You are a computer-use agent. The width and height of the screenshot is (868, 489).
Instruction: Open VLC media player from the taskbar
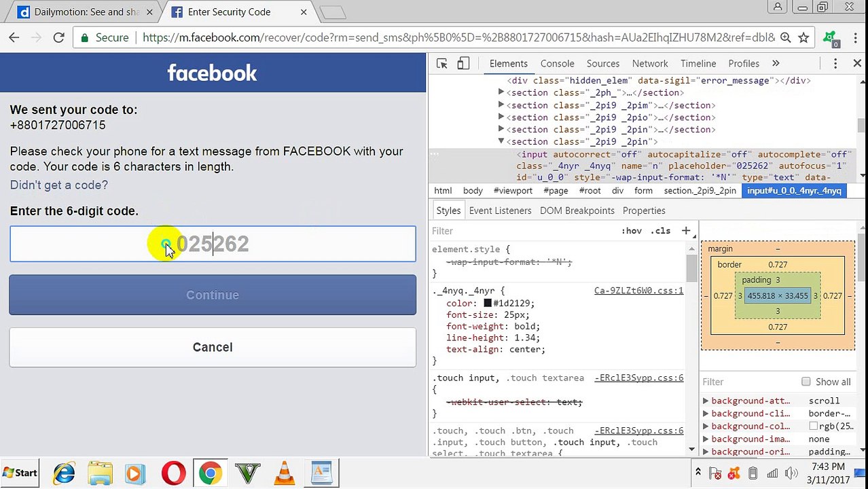[x=285, y=473]
